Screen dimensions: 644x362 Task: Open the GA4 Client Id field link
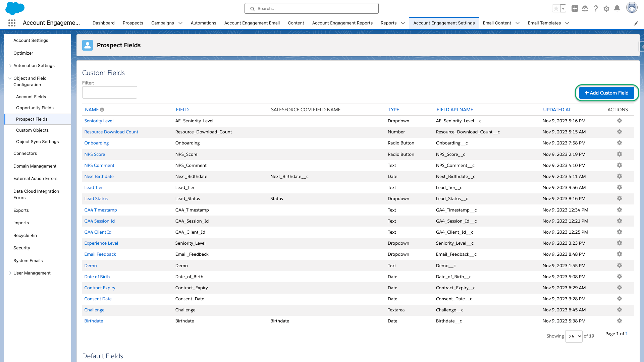click(98, 232)
